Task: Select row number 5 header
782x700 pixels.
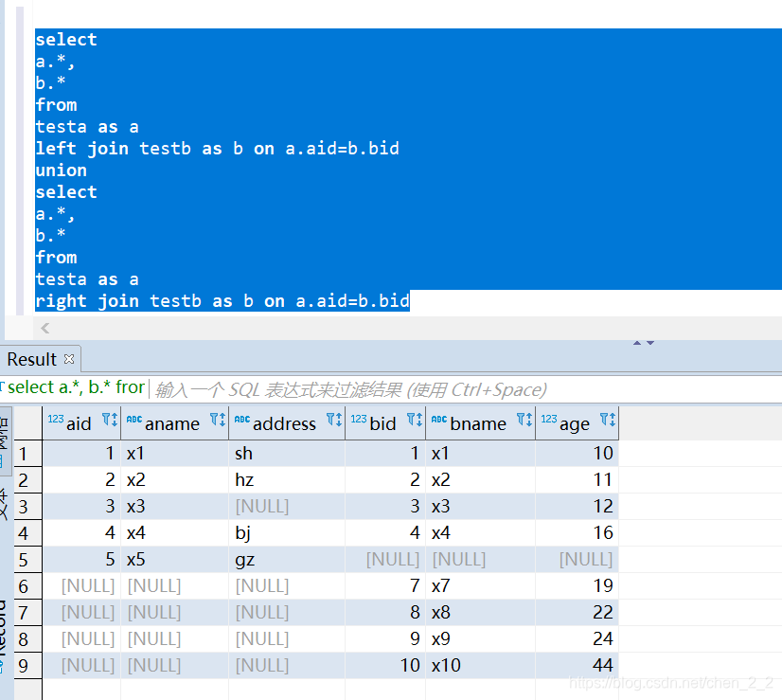Action: 28,560
